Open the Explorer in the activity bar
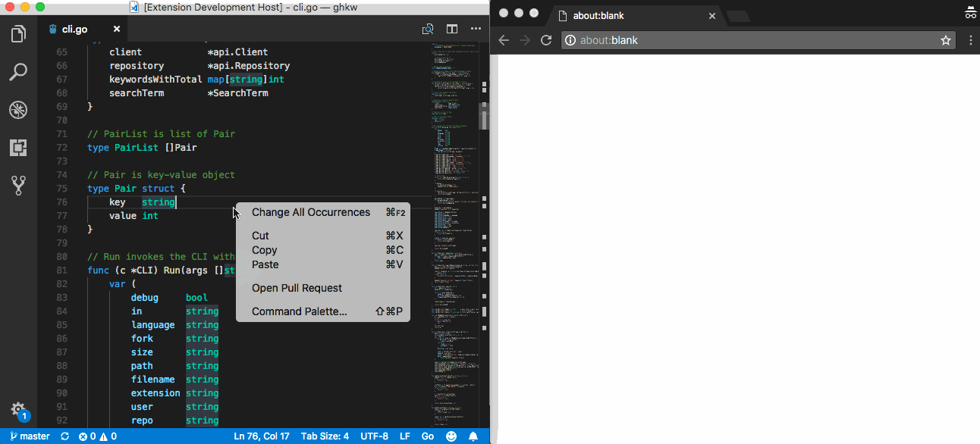This screenshot has height=444, width=980. (x=18, y=33)
